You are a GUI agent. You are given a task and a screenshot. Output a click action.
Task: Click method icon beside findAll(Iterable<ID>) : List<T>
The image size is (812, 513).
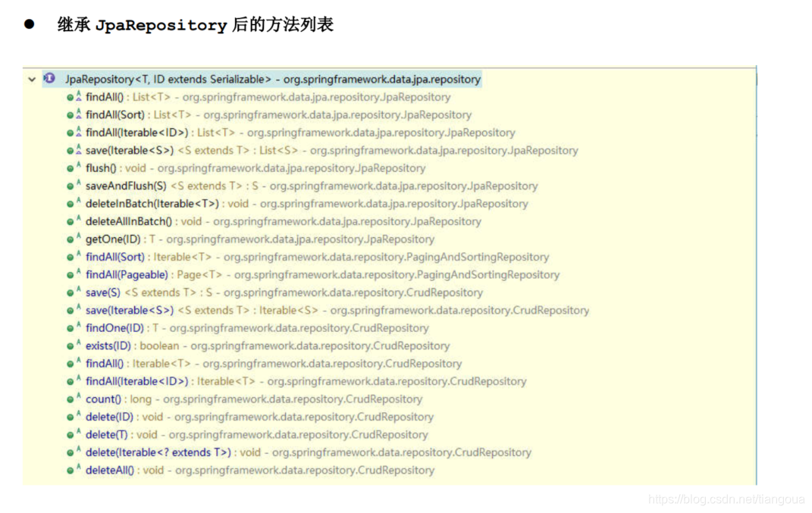coord(74,133)
